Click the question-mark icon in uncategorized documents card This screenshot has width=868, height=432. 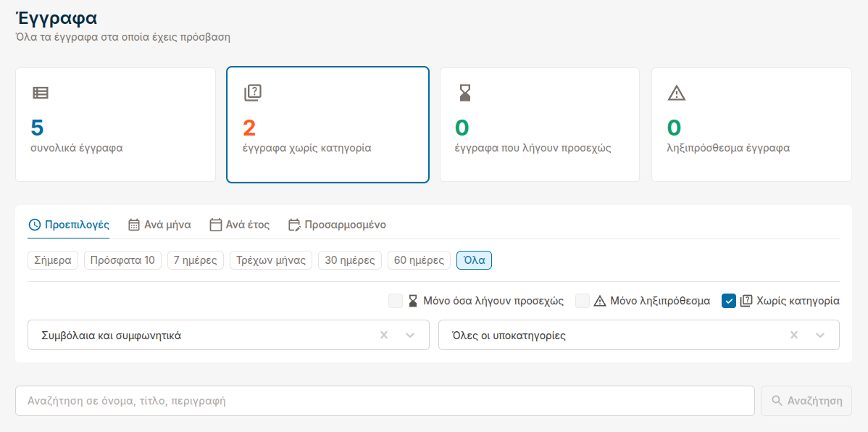tap(253, 93)
